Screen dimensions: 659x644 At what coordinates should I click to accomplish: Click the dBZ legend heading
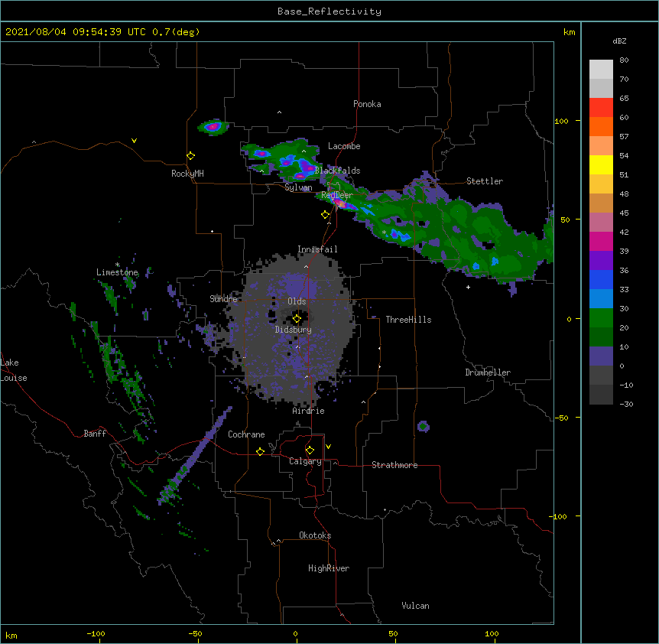tap(619, 41)
